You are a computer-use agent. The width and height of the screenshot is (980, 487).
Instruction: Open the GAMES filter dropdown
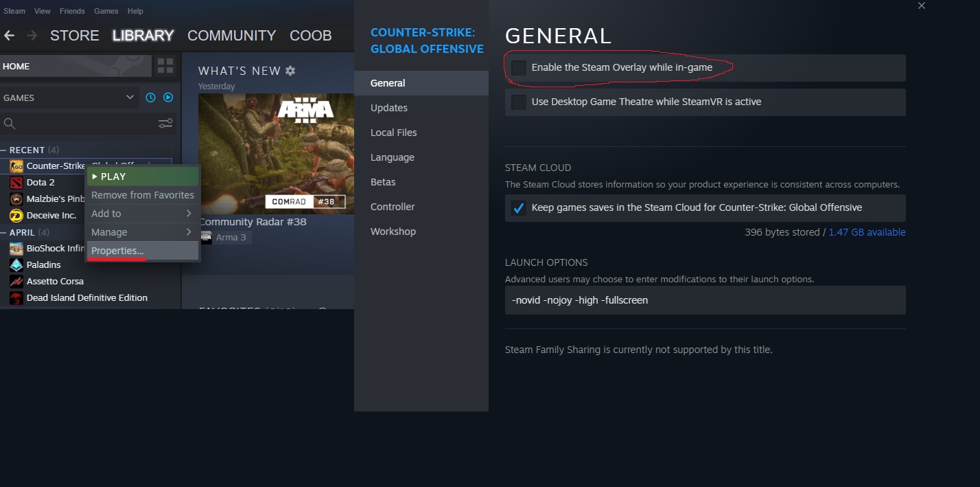point(69,98)
